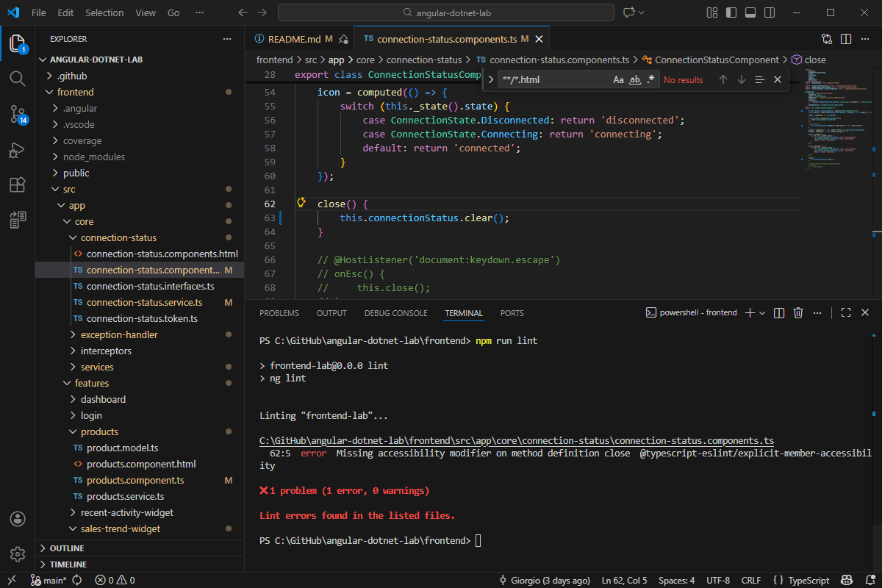Expand the replace toggle in find widget
This screenshot has height=588, width=882.
click(490, 79)
